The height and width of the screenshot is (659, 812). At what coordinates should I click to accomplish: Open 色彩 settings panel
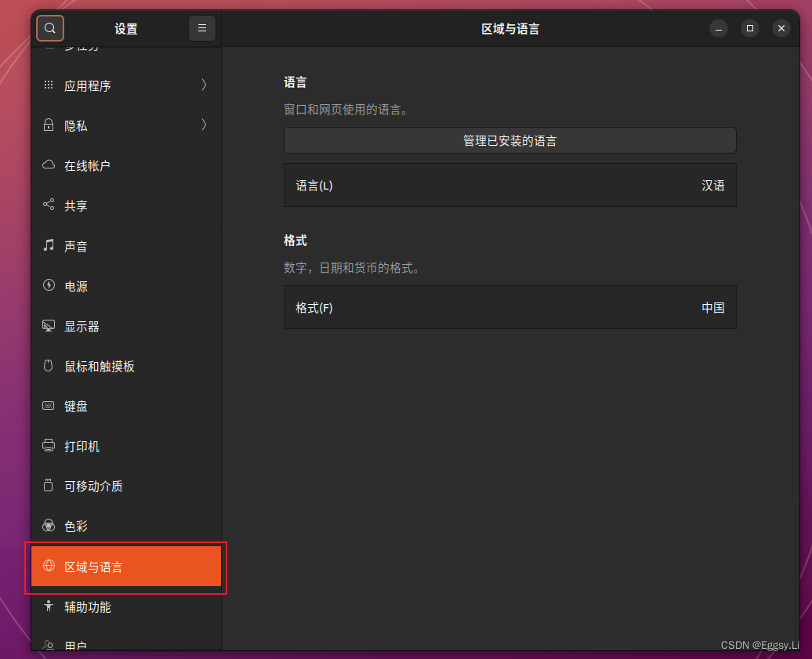click(126, 526)
